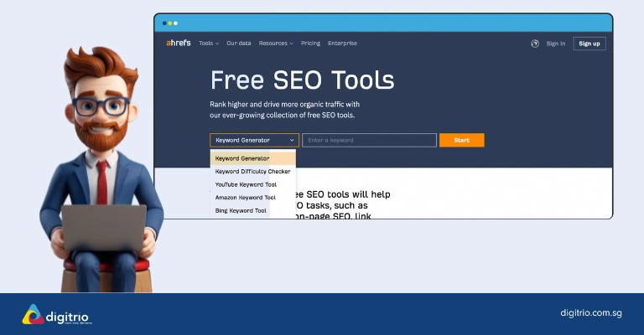The height and width of the screenshot is (335, 644).
Task: Click the Sign in link
Action: (x=556, y=44)
